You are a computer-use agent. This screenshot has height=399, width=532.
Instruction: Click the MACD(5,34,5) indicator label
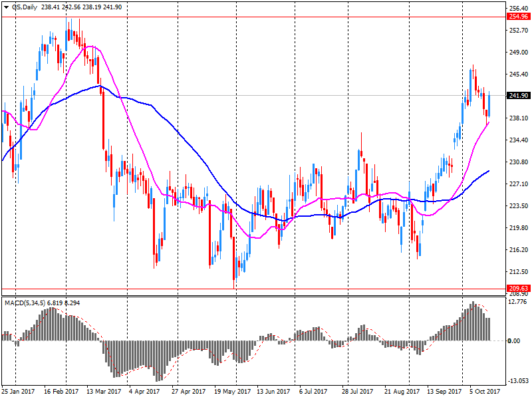coord(25,303)
